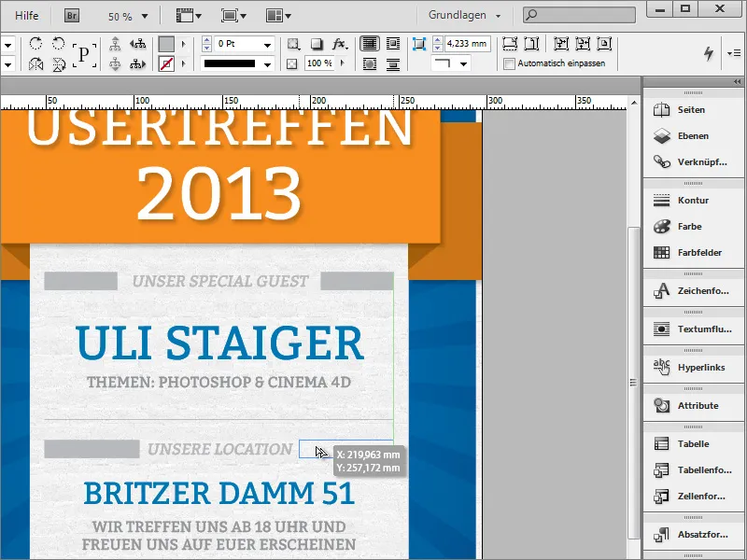Rotate 90° counter-clockwise icon
The image size is (747, 560).
click(x=59, y=44)
